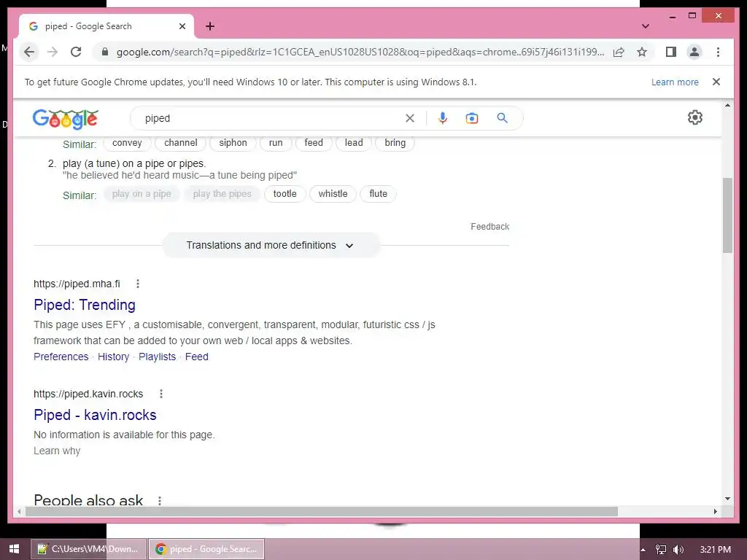Reload the current page
The height and width of the screenshot is (560, 747).
(x=76, y=52)
